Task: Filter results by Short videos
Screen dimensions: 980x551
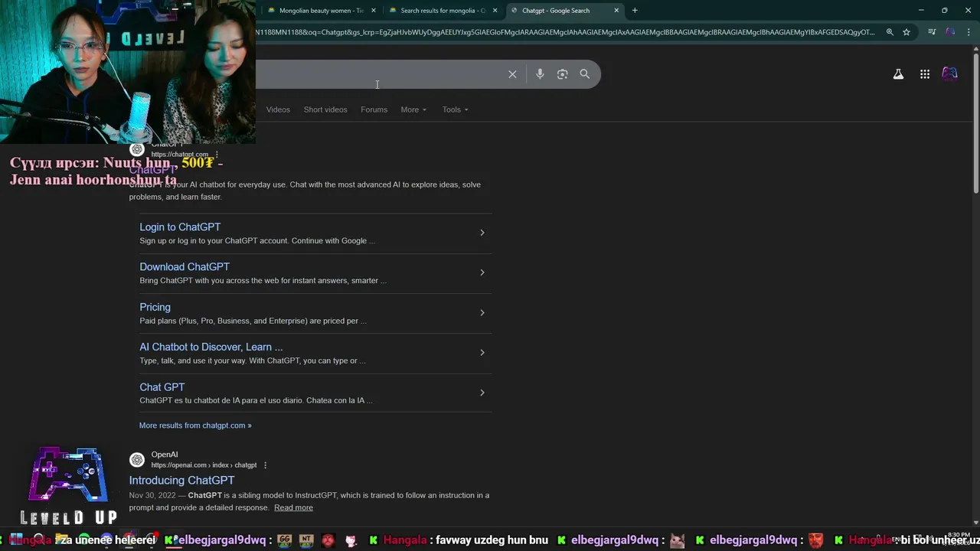Action: [325, 109]
